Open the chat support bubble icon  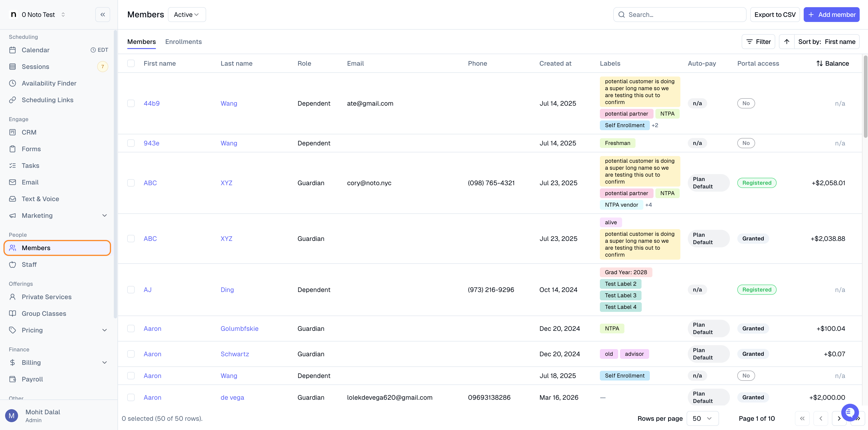tap(850, 412)
